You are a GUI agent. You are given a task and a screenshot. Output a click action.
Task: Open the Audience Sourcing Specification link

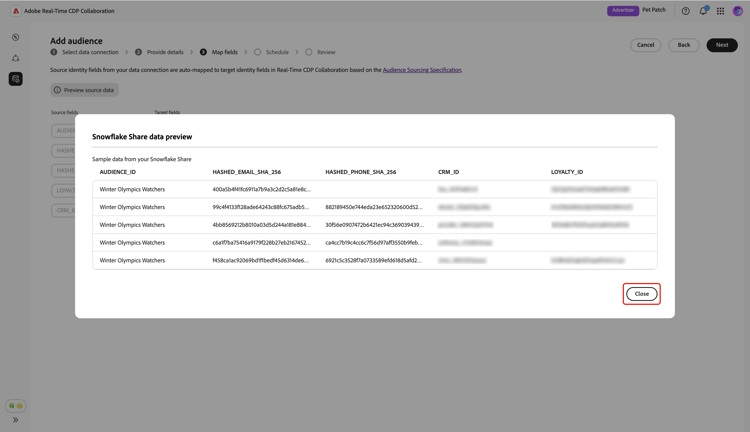422,70
